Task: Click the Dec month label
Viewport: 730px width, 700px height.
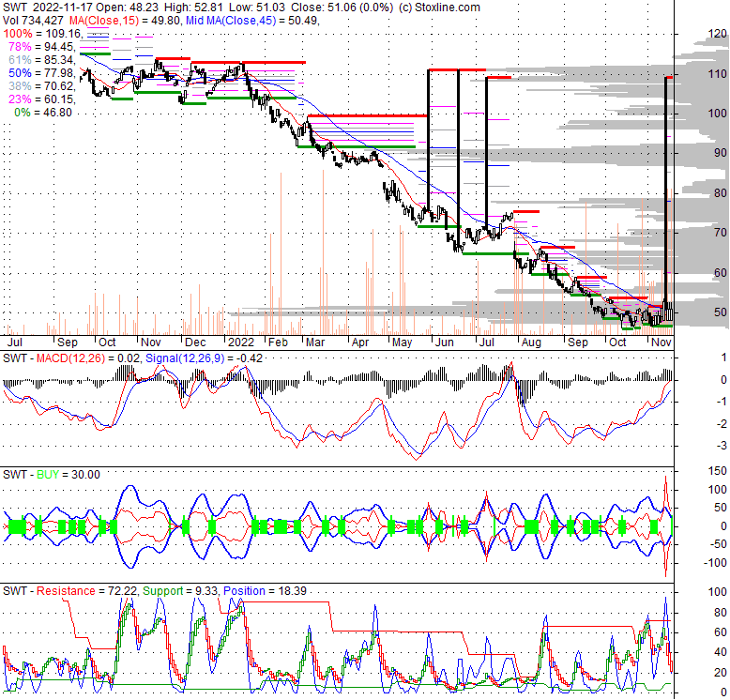Action: [x=195, y=342]
